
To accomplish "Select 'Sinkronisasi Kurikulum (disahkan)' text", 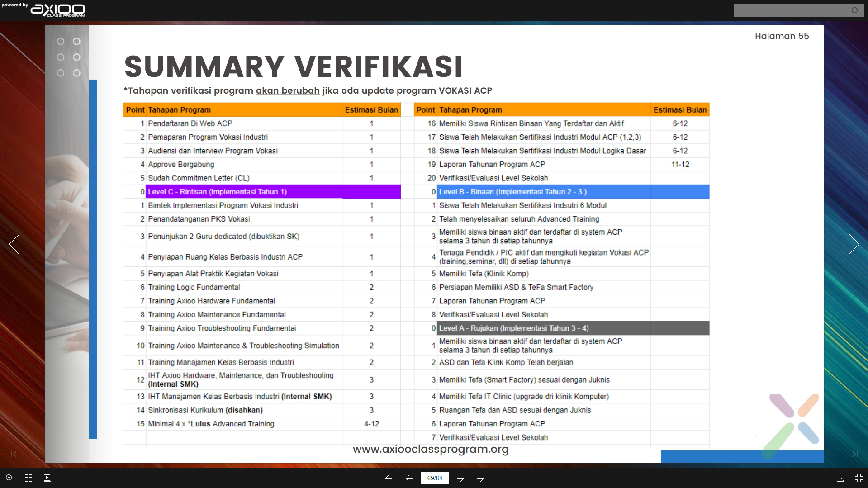I will (x=205, y=410).
